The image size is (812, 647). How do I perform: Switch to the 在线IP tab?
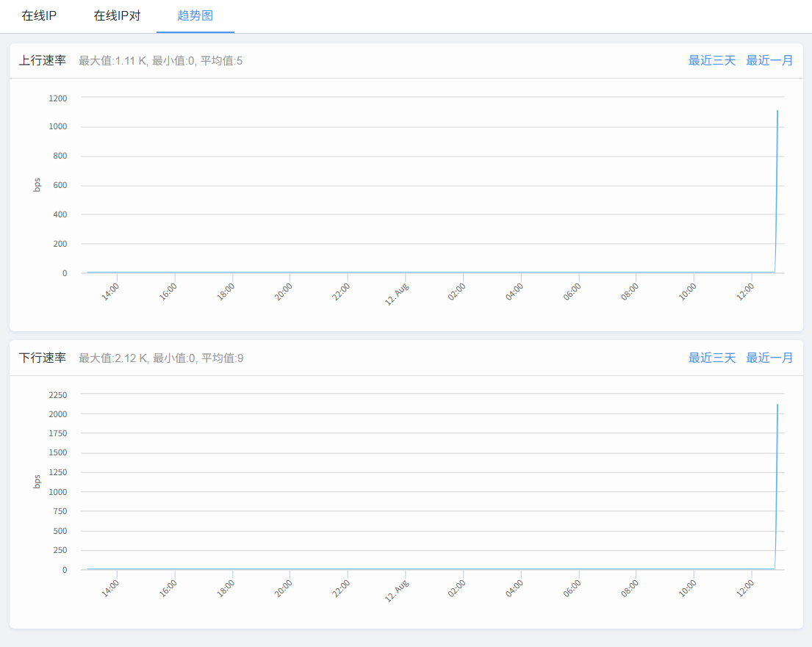[39, 15]
